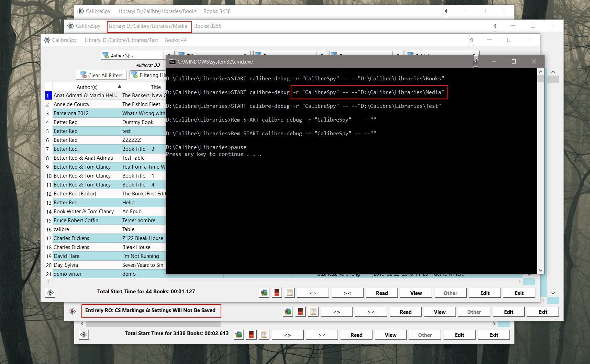Click Read in the Books library window

tap(356, 335)
